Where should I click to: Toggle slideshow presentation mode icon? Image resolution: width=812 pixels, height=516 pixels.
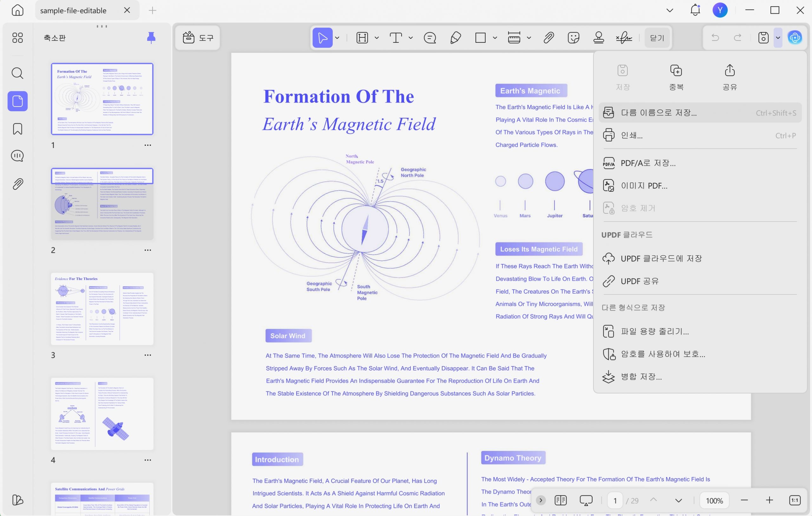click(x=586, y=500)
